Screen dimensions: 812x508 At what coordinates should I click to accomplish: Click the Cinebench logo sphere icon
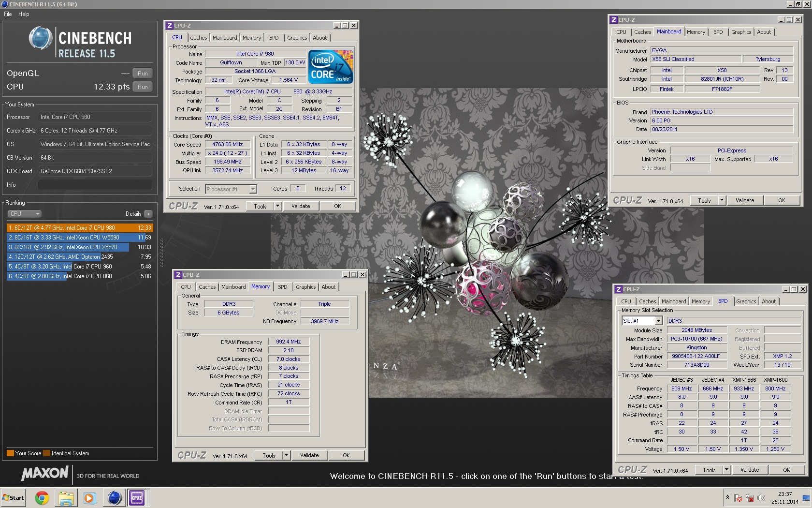(41, 38)
